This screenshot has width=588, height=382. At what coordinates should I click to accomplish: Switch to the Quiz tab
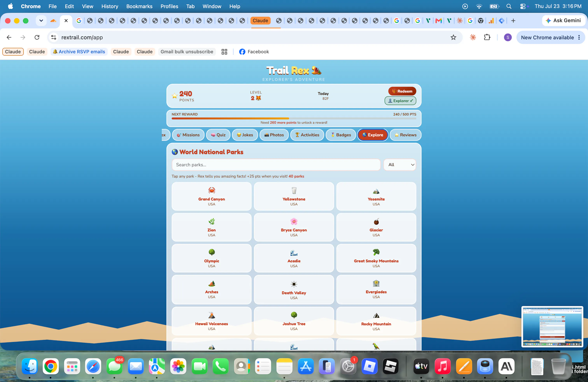(218, 135)
